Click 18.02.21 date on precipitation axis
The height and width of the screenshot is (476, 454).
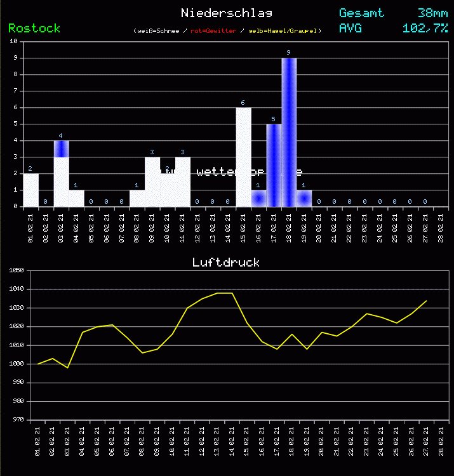[290, 226]
